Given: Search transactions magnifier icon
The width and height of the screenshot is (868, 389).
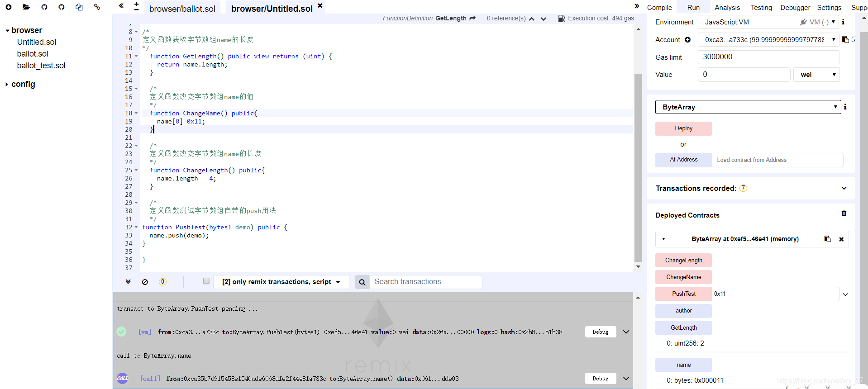Looking at the screenshot, I should pos(362,282).
